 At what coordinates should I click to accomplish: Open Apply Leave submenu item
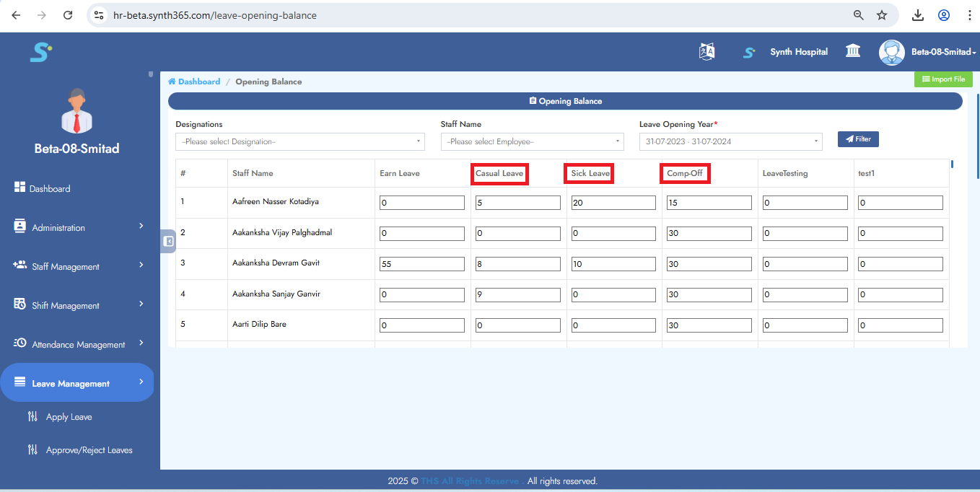[x=69, y=417]
